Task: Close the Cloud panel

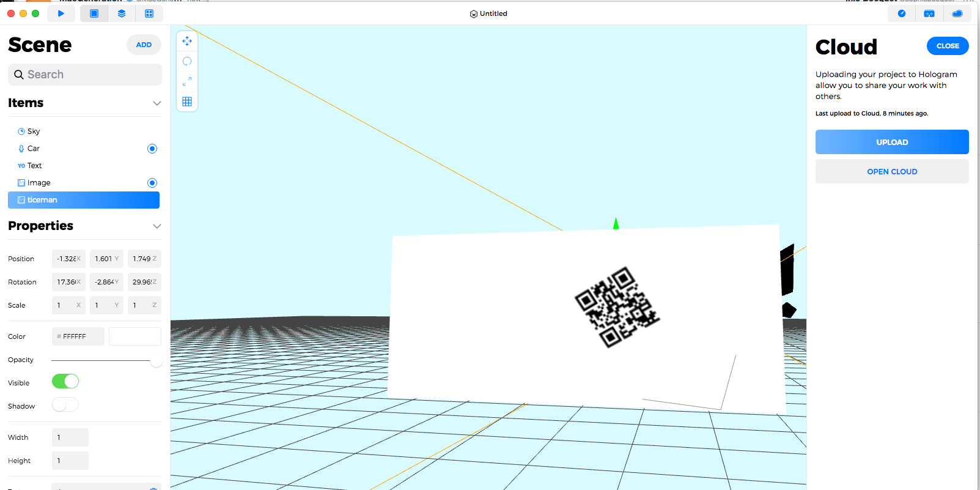Action: (948, 46)
